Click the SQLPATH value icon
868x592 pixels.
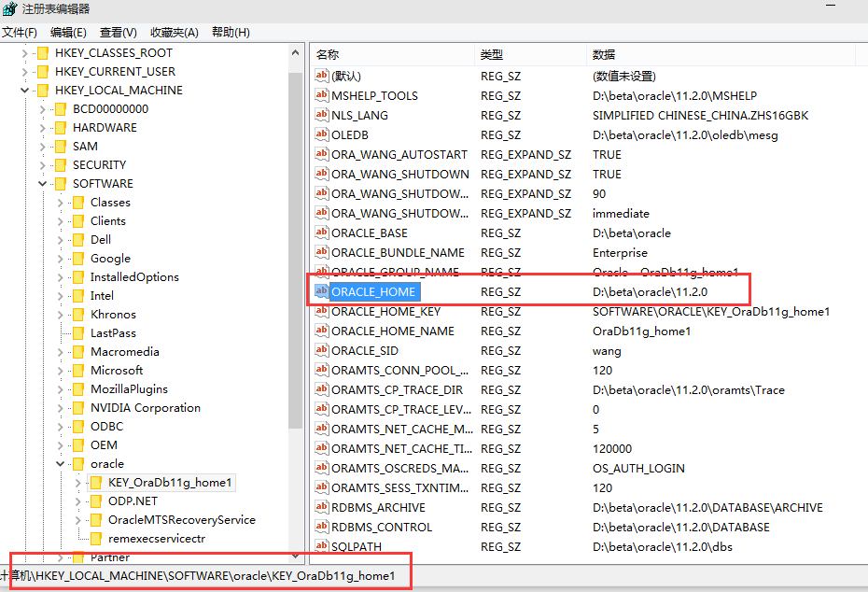tap(322, 546)
